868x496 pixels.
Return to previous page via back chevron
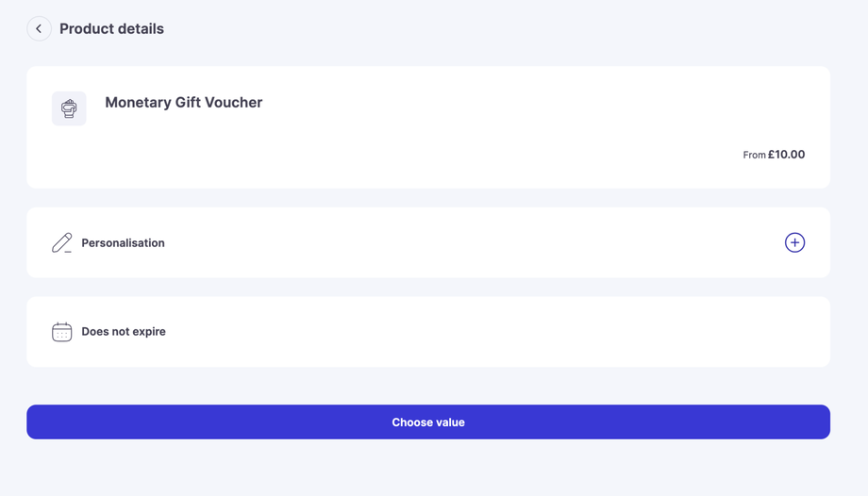pos(39,29)
